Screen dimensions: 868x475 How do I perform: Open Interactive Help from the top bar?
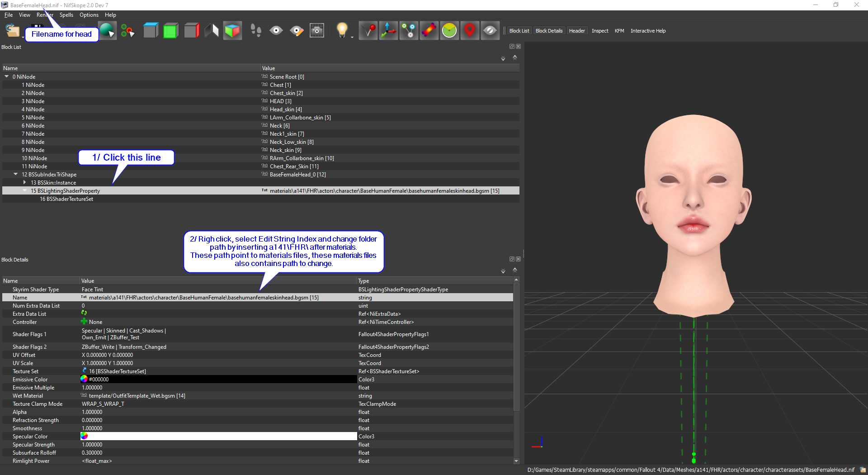(x=648, y=30)
